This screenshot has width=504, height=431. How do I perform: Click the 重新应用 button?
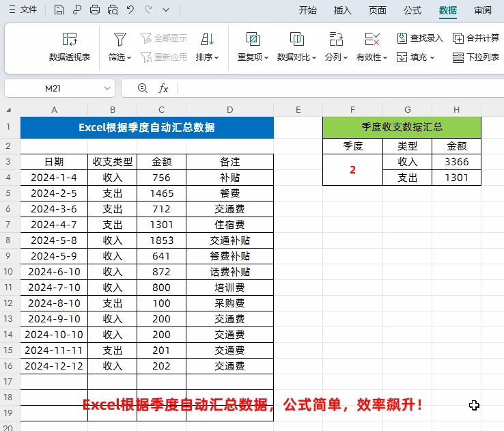(164, 57)
